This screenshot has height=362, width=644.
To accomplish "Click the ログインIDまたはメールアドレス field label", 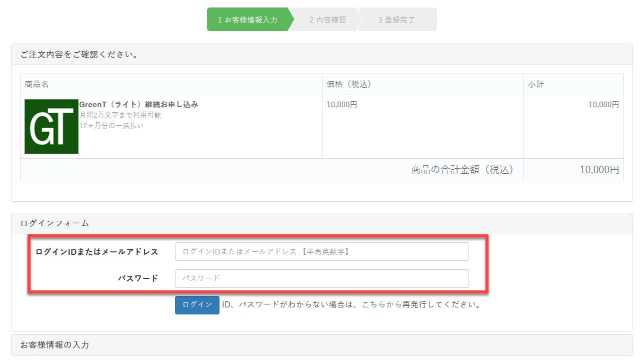I will (x=97, y=252).
